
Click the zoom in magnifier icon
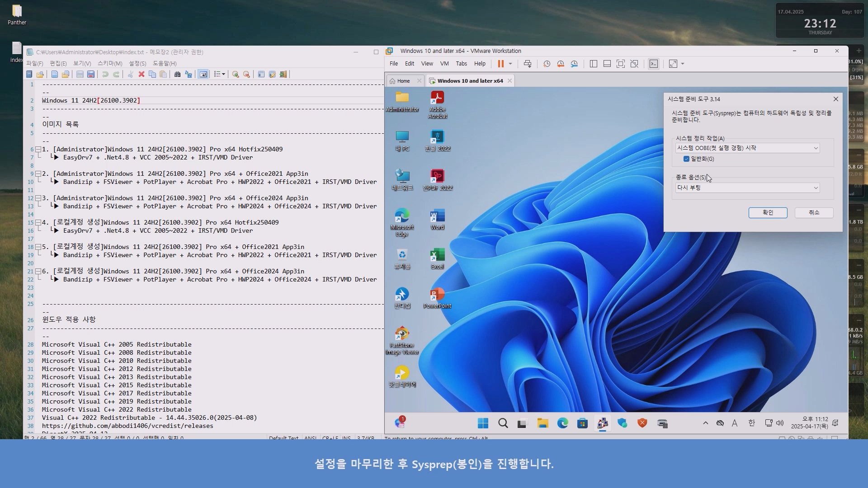tap(236, 74)
